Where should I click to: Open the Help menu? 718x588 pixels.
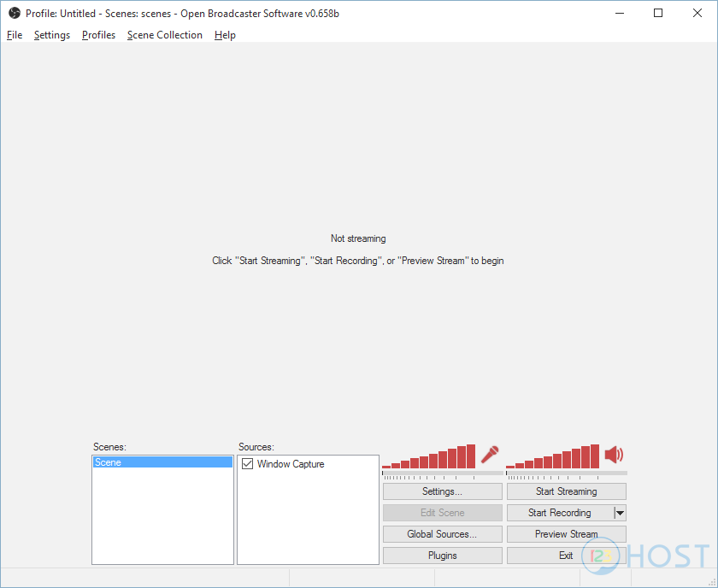(x=225, y=35)
